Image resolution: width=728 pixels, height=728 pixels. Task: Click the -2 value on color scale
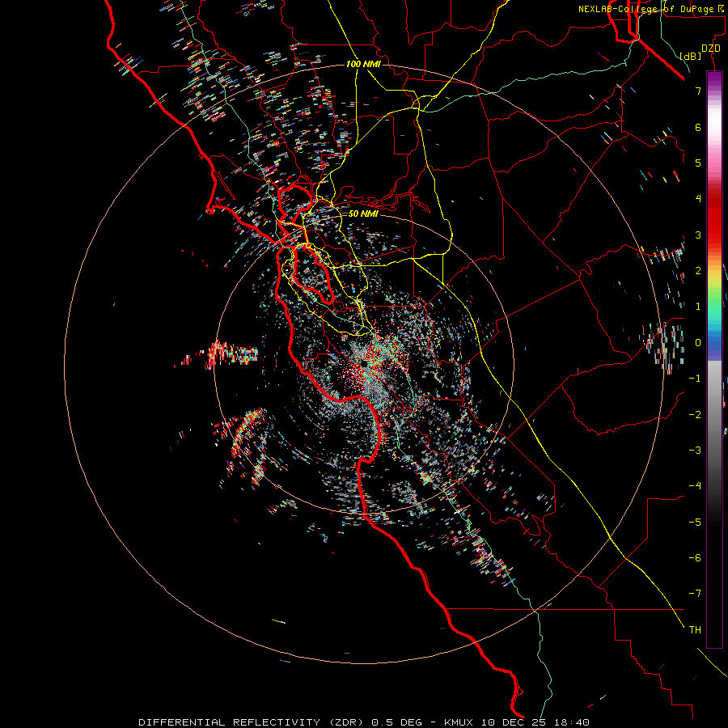[x=695, y=415]
